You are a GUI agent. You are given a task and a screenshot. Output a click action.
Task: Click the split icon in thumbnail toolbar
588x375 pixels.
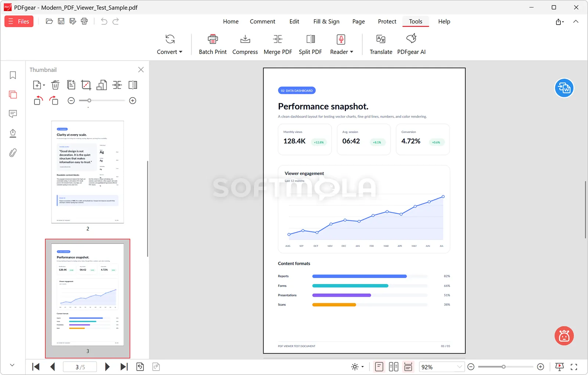pyautogui.click(x=133, y=85)
